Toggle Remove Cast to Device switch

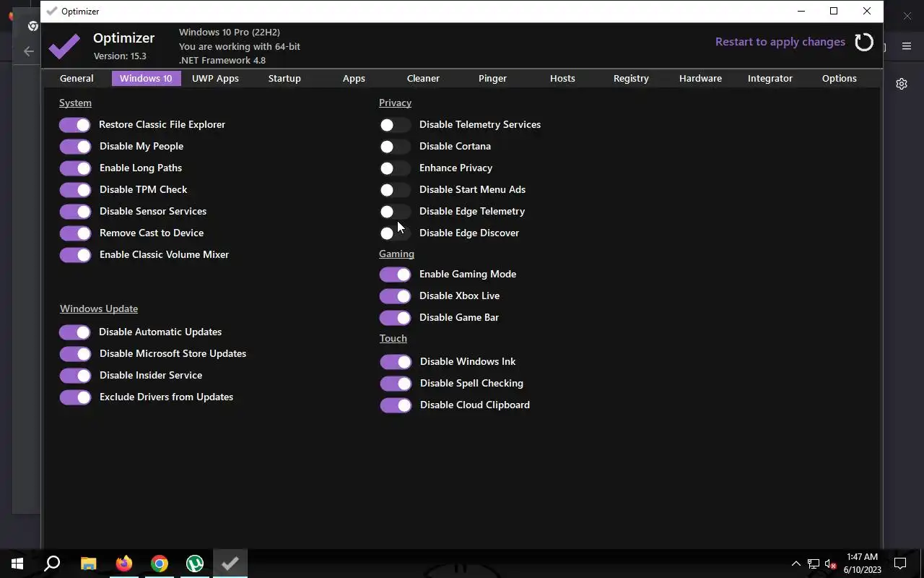[x=75, y=233]
